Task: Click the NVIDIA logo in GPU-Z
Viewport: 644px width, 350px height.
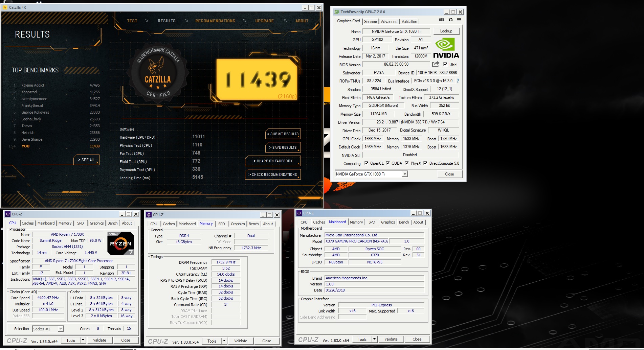Action: coord(446,48)
